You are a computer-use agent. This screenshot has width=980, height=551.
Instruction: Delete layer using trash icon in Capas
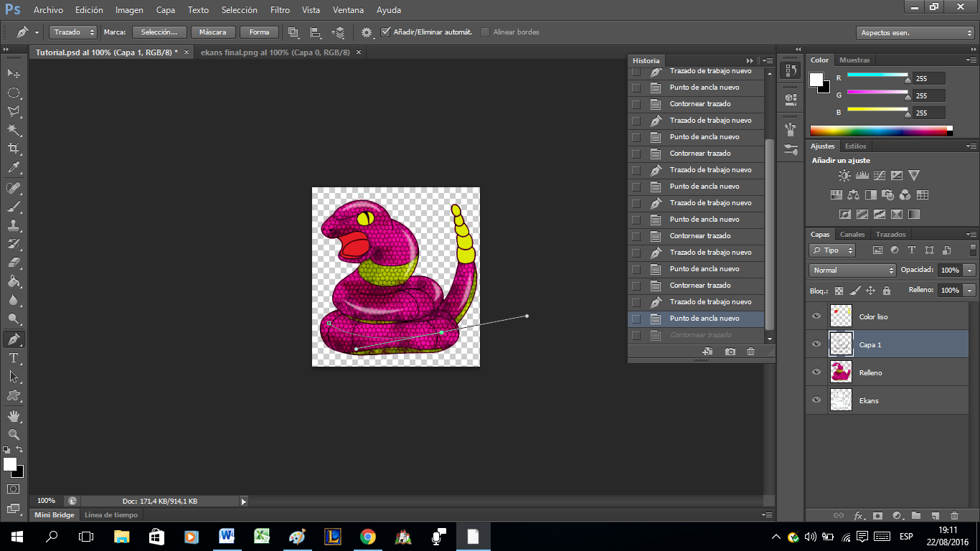tap(954, 515)
